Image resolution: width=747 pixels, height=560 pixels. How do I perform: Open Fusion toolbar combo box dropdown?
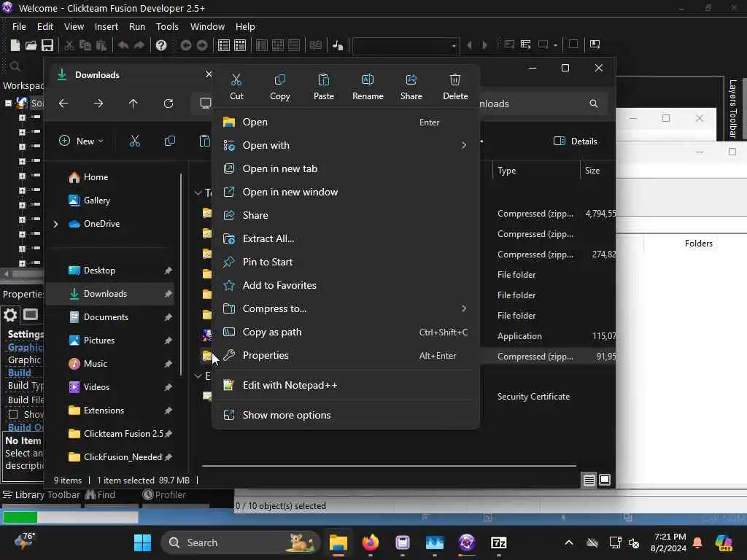click(x=454, y=46)
